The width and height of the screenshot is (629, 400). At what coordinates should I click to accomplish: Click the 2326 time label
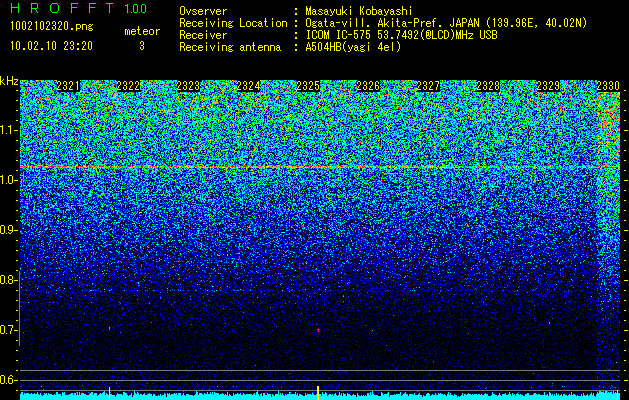(368, 86)
